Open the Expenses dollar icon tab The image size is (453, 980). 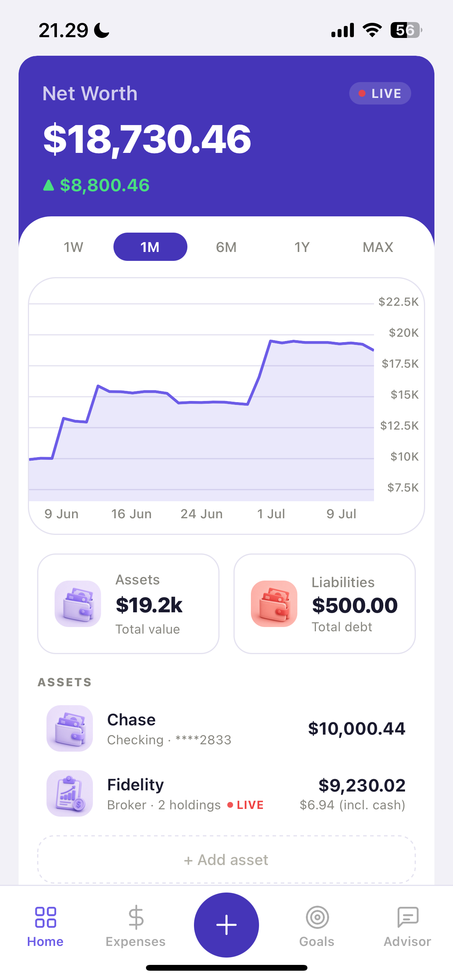[x=136, y=917]
